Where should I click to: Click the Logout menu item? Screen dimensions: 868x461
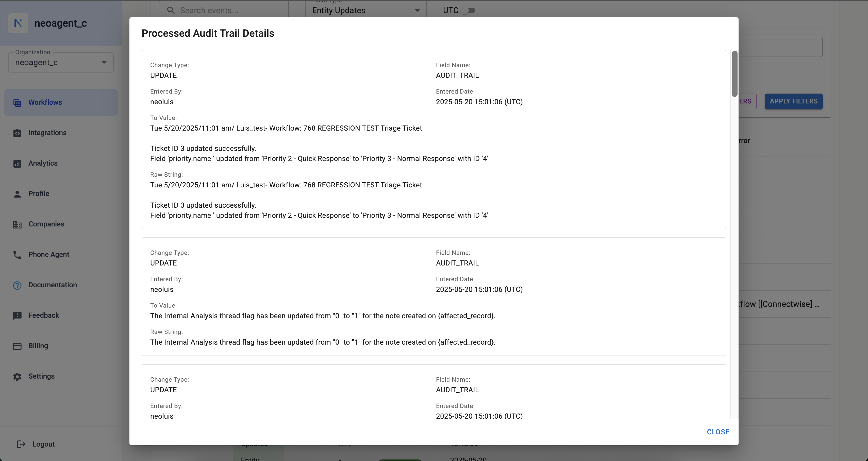click(43, 444)
